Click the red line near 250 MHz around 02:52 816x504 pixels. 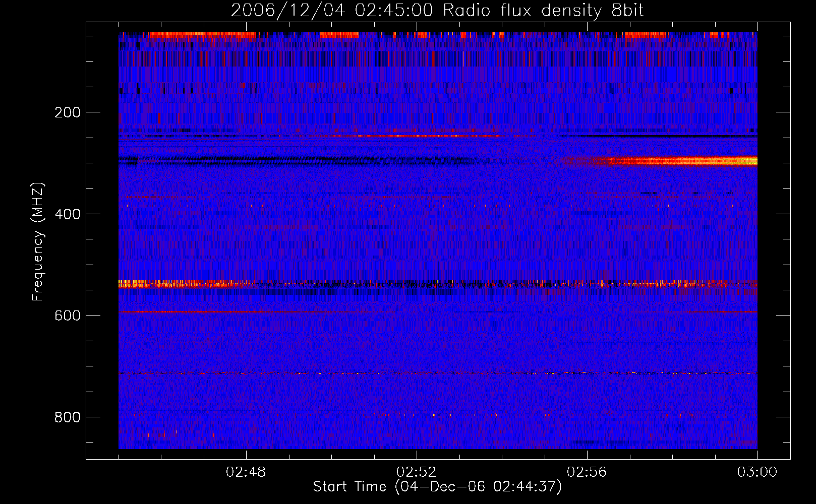(417, 136)
